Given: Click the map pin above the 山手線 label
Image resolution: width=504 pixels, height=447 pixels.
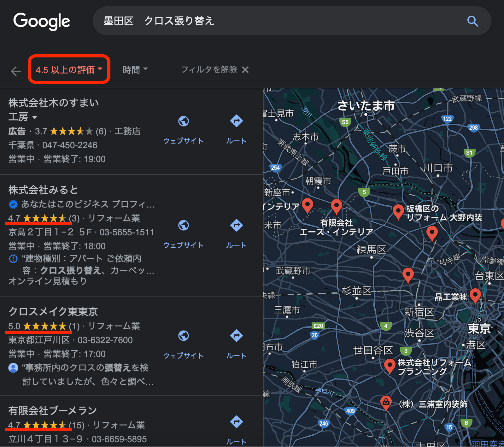Looking at the screenshot, I should (432, 234).
